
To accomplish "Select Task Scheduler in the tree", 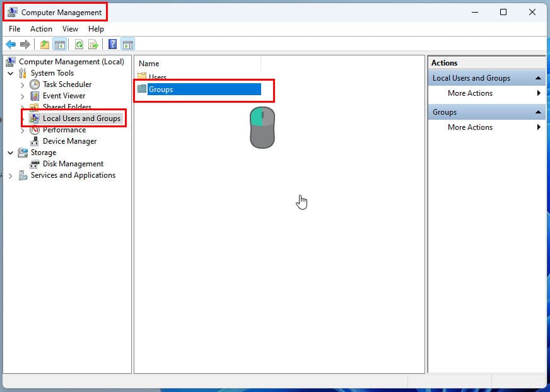I will [67, 84].
